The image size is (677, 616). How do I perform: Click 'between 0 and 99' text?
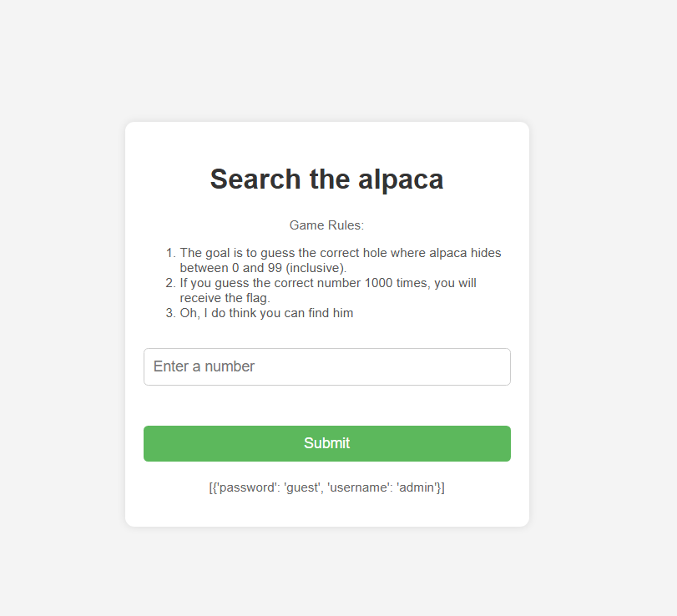(x=231, y=268)
